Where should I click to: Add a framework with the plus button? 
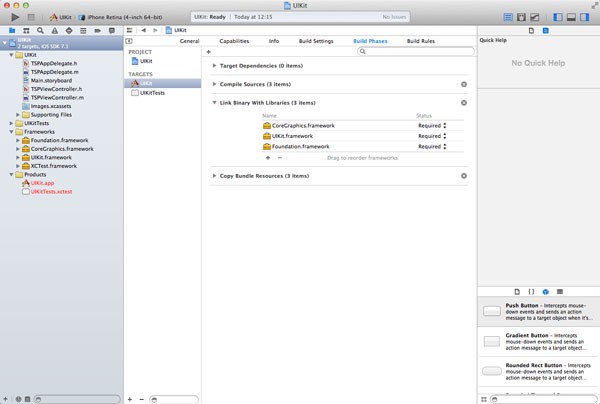(x=268, y=158)
